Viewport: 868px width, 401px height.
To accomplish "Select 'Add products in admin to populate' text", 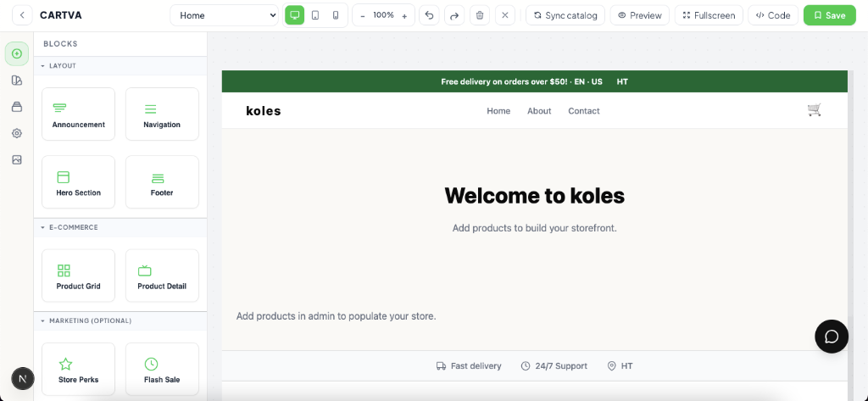I will tap(336, 316).
